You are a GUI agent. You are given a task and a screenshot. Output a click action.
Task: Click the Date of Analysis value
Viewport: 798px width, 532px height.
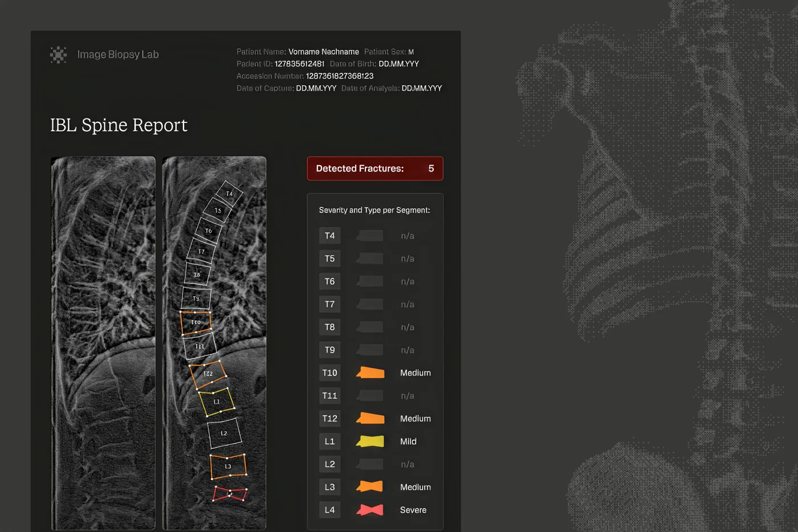(422, 88)
